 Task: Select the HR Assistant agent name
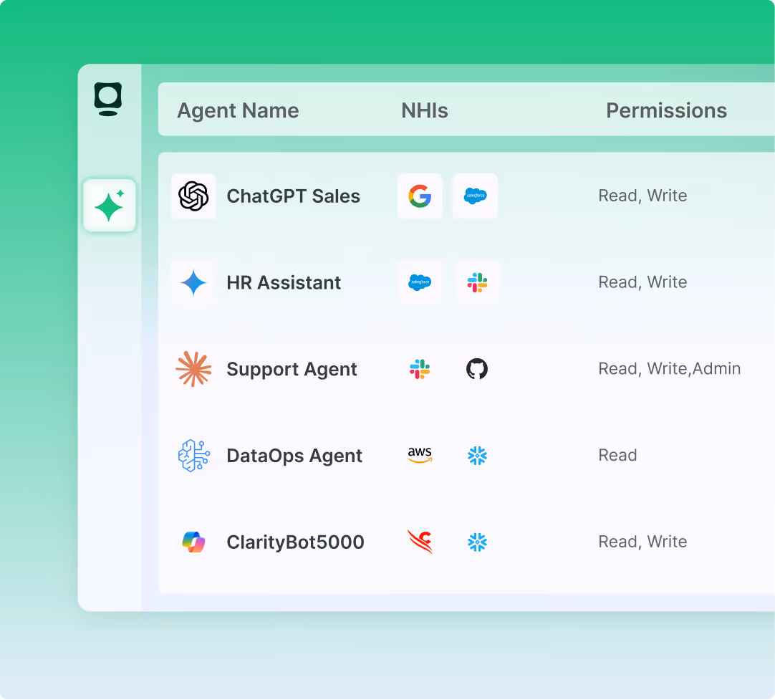284,283
